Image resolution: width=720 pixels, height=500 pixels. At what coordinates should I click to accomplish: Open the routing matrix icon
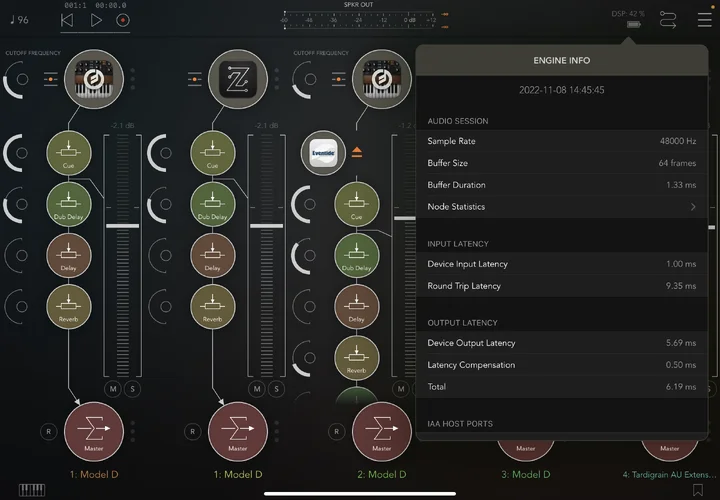pyautogui.click(x=668, y=18)
